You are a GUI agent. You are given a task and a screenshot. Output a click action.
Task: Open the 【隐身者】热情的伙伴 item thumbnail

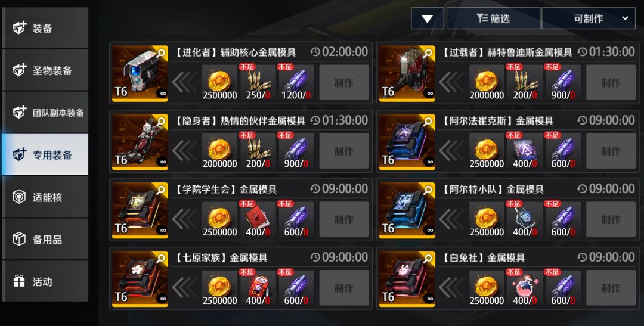point(140,142)
